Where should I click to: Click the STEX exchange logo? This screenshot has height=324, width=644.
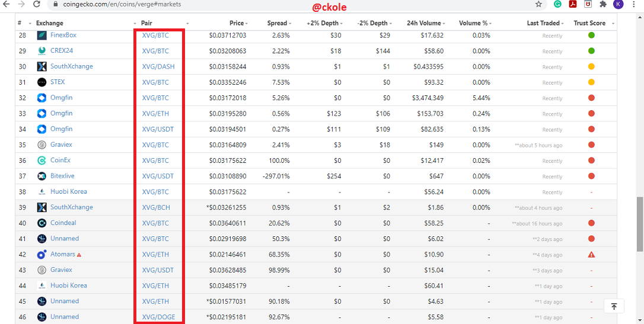(42, 82)
